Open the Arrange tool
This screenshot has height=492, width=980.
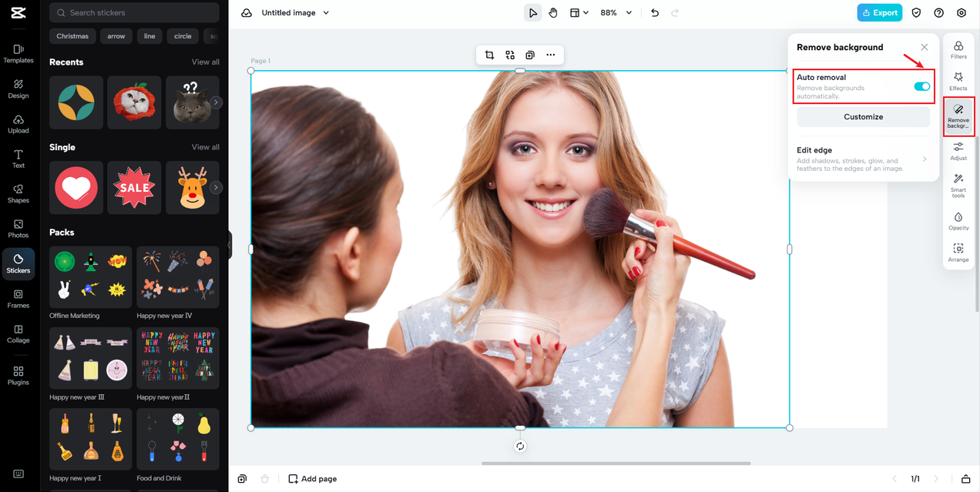pyautogui.click(x=958, y=253)
